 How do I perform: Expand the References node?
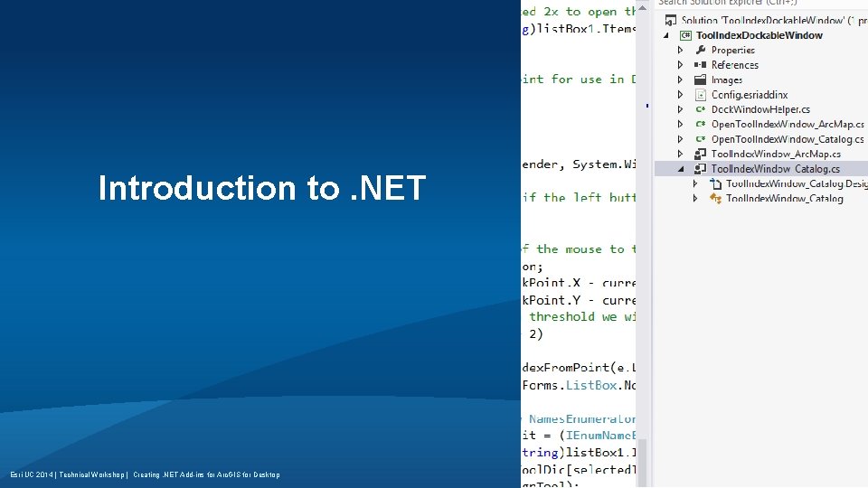[680, 65]
